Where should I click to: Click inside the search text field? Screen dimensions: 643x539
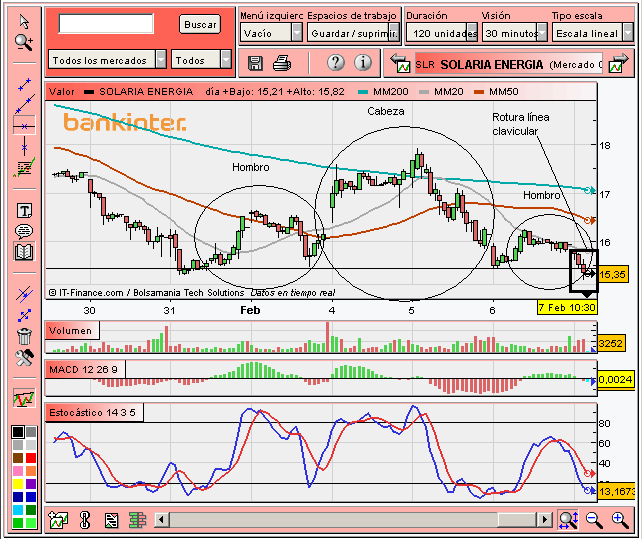(106, 23)
